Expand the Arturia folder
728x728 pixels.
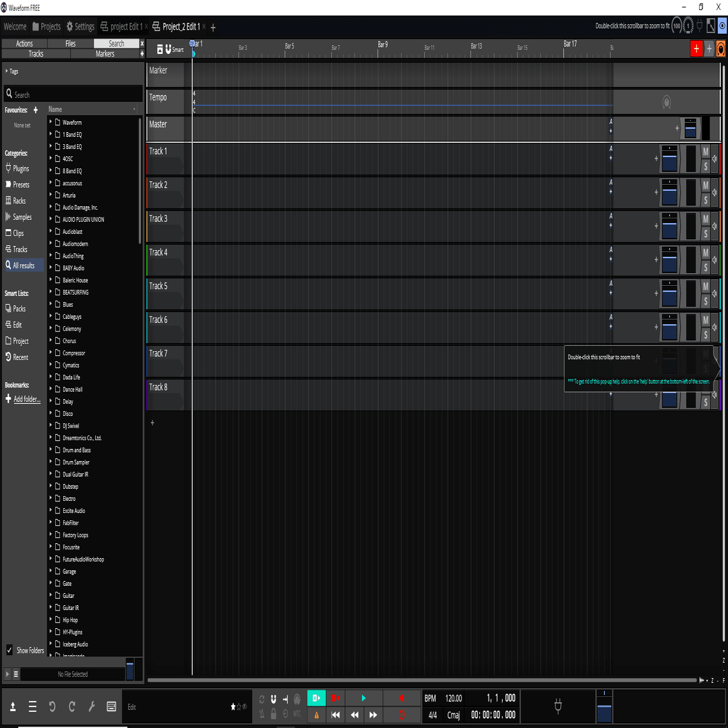[x=51, y=195]
